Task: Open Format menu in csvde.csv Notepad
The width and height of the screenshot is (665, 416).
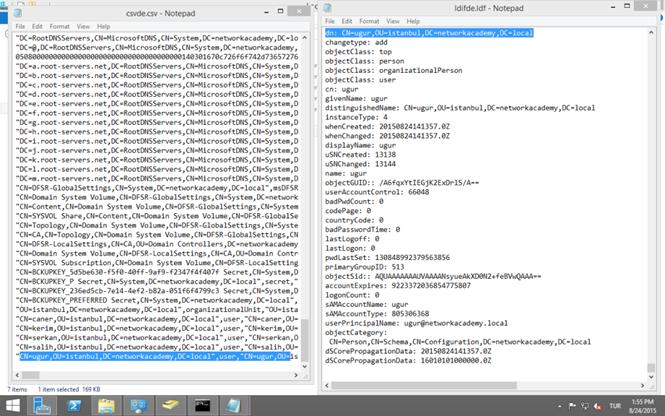Action: pyautogui.click(x=59, y=26)
